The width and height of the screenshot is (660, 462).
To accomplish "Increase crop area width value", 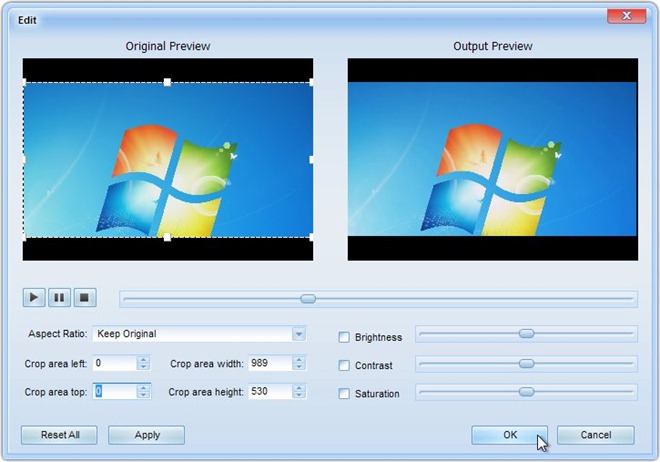I will coord(299,360).
